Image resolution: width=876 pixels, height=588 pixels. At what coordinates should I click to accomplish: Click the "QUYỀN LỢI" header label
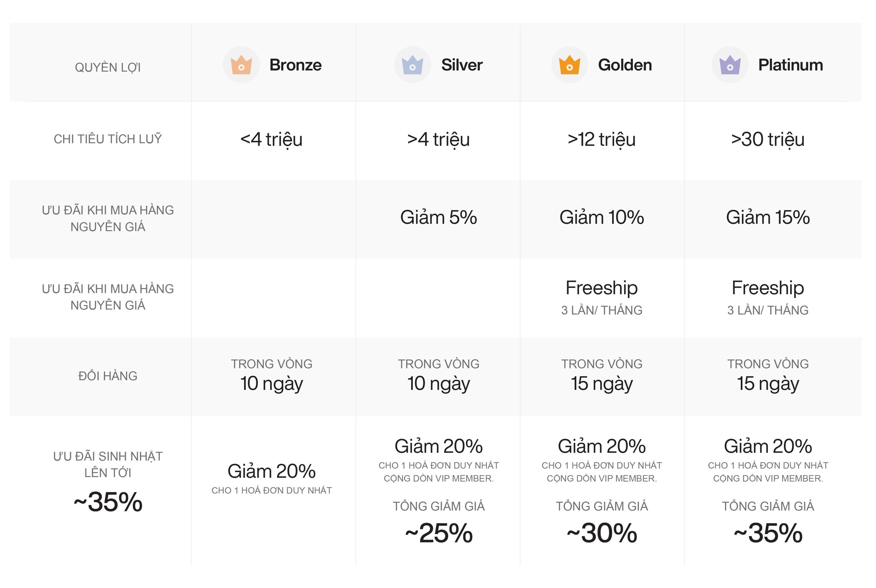108,67
